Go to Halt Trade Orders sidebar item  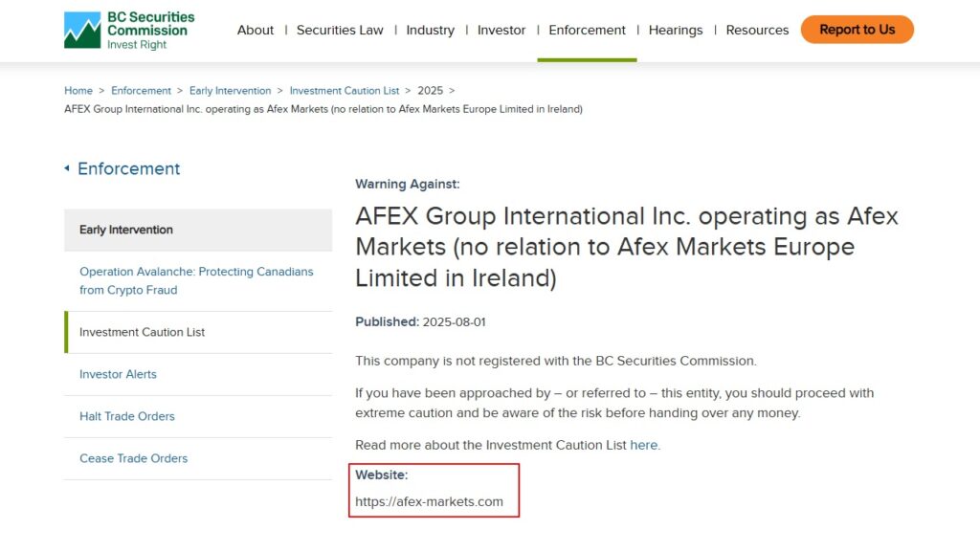[x=127, y=416]
